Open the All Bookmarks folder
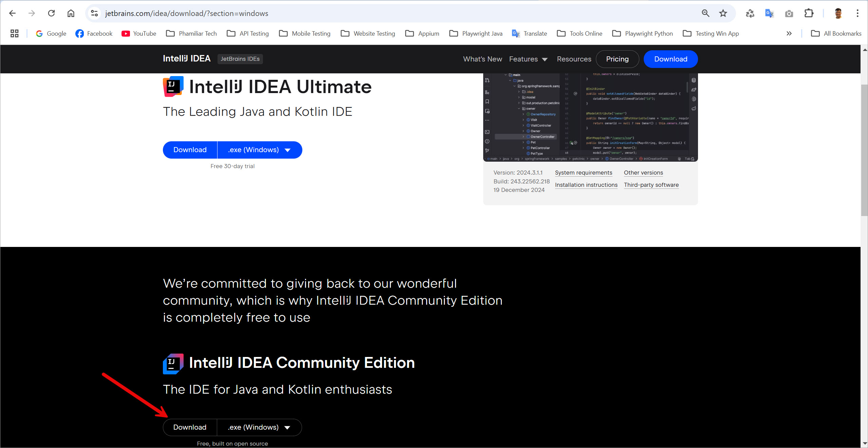This screenshot has width=868, height=448. click(x=836, y=33)
